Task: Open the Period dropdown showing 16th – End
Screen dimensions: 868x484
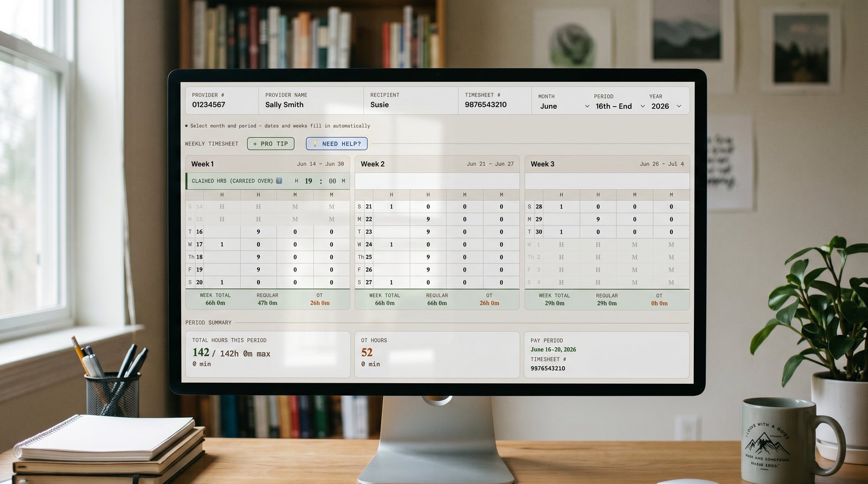Action: pos(620,106)
